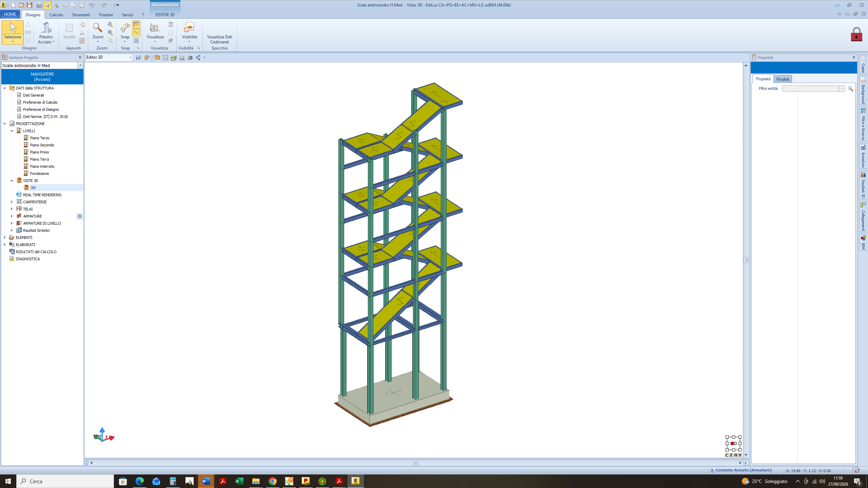Click the Print icon in quick access toolbar
The image size is (868, 488).
(39, 5)
